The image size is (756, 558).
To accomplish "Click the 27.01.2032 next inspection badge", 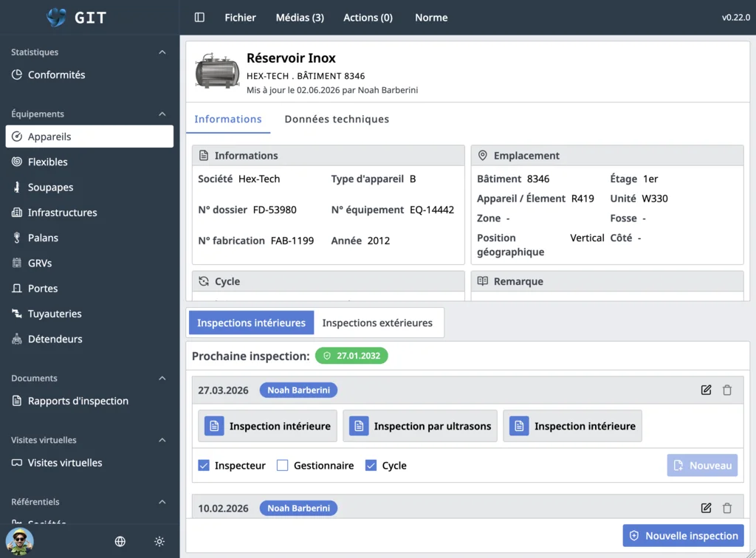I will click(x=351, y=356).
